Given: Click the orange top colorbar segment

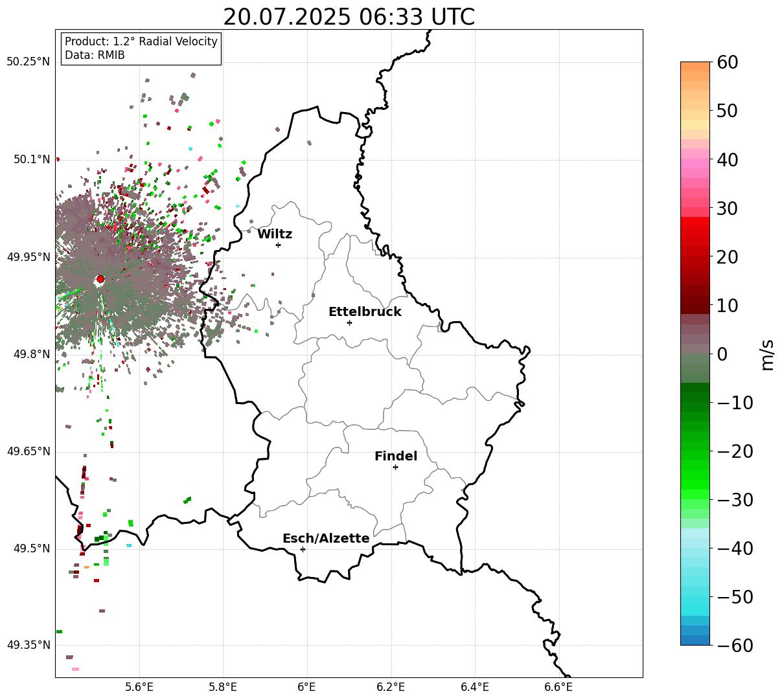Looking at the screenshot, I should pos(695,67).
